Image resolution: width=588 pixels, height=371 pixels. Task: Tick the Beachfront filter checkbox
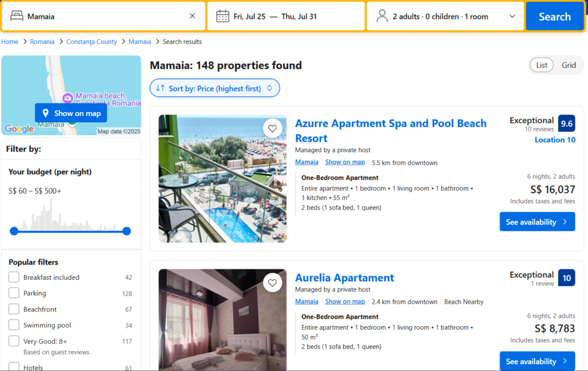click(x=14, y=309)
